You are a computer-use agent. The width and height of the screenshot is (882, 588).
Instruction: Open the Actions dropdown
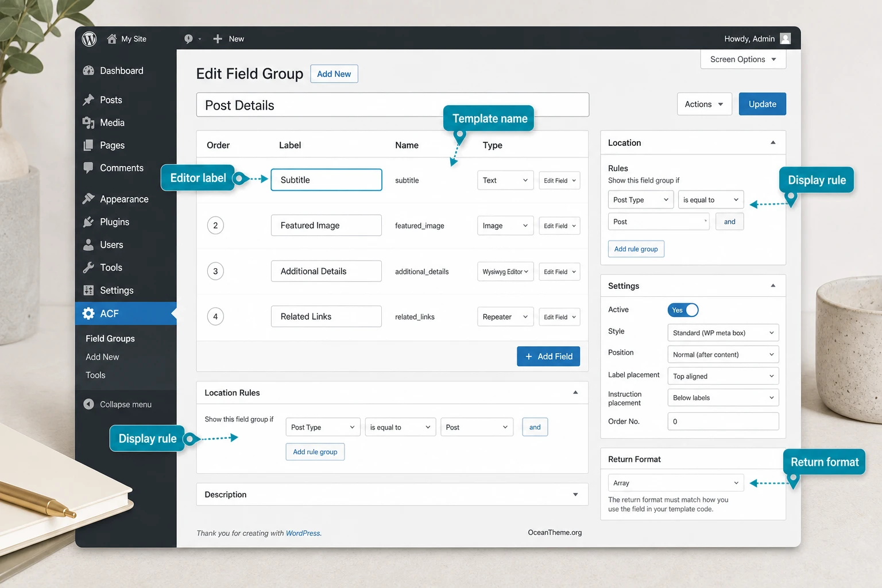click(x=705, y=104)
